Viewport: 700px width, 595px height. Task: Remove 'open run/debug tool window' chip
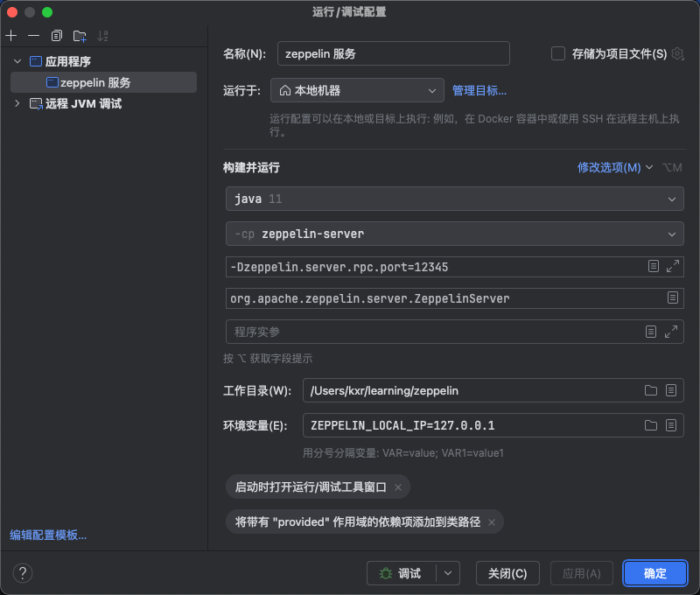pos(398,487)
